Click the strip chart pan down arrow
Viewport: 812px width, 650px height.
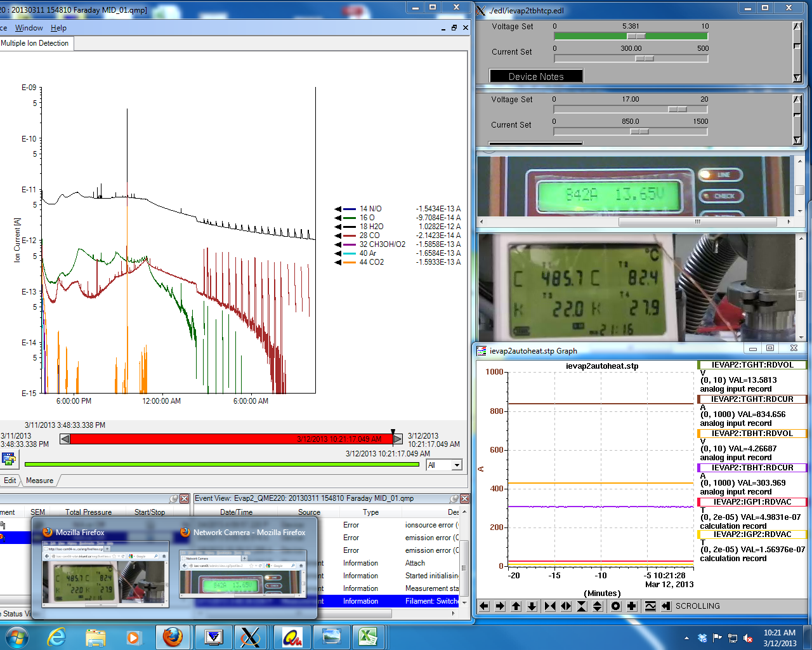point(532,606)
